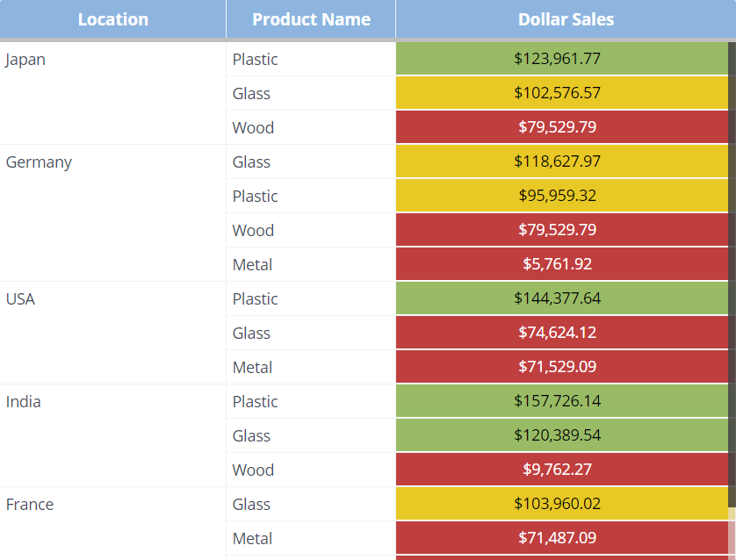This screenshot has height=560, width=736.
Task: Select the $74,624.12 sales cell
Action: pyautogui.click(x=562, y=333)
